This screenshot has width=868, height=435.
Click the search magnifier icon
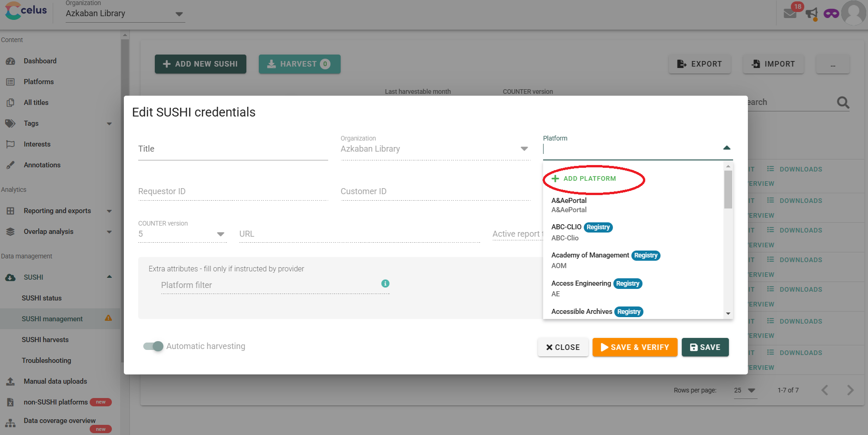[x=843, y=102]
